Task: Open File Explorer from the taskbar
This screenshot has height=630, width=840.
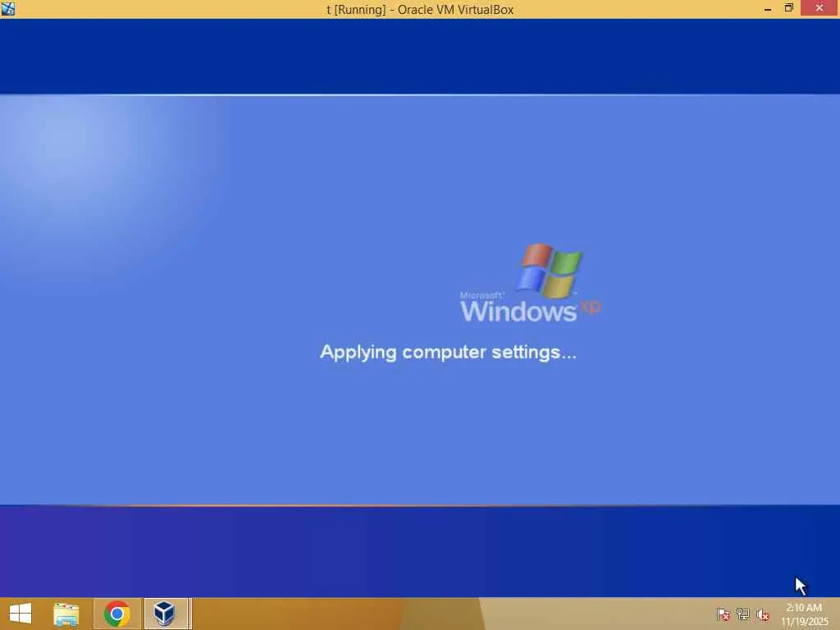Action: click(x=66, y=614)
